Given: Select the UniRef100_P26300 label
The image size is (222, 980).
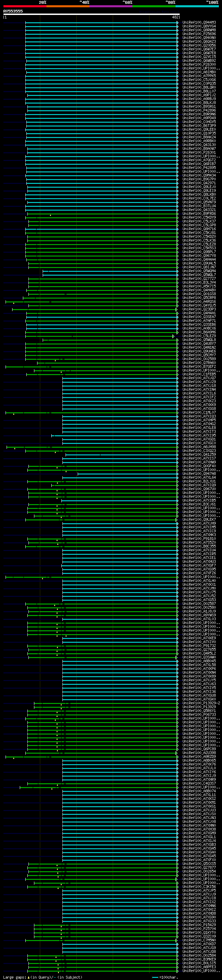Looking at the screenshot, I should (199, 64).
